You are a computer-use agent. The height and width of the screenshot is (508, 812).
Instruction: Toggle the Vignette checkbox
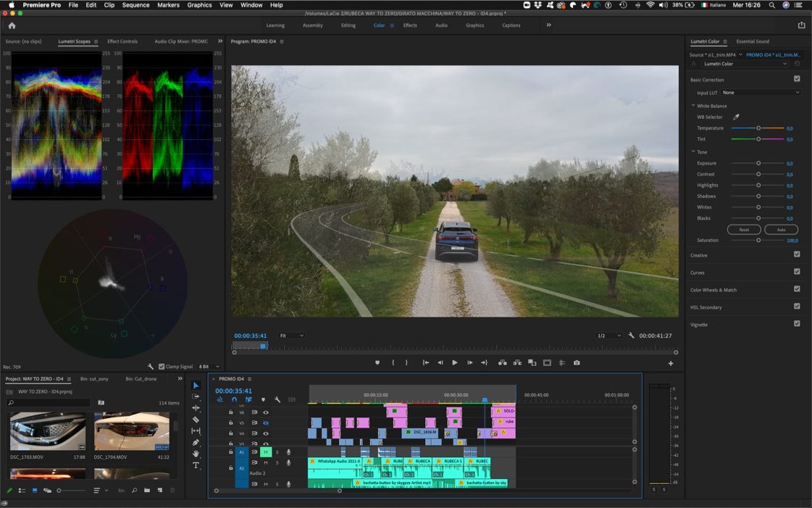[797, 324]
